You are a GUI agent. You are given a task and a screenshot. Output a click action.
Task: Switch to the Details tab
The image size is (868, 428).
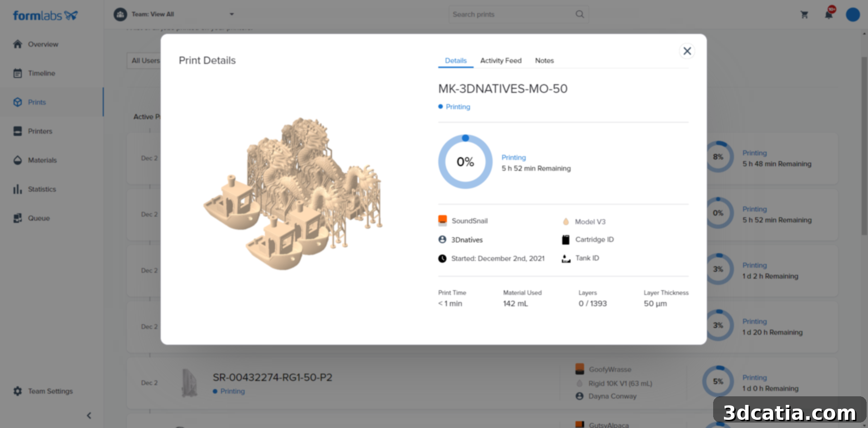coord(456,61)
